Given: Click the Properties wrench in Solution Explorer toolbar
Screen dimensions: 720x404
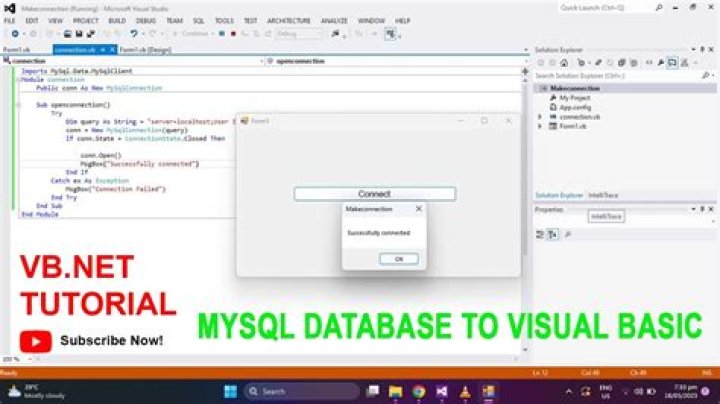Looking at the screenshot, I should pyautogui.click(x=661, y=63).
